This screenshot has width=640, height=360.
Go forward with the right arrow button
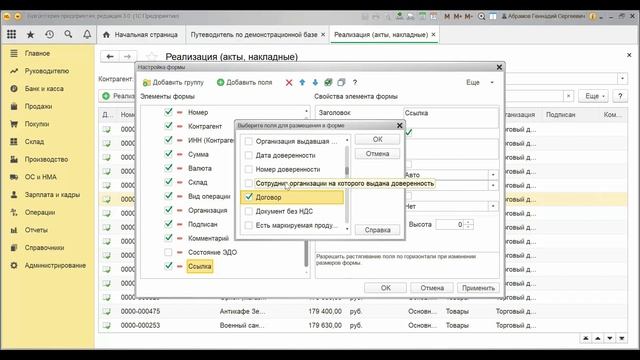(x=127, y=56)
